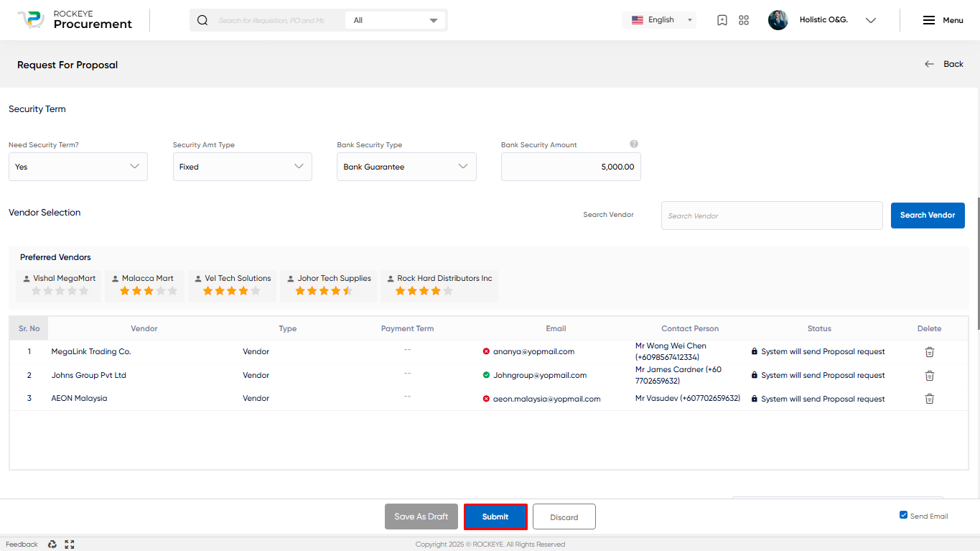Delete the MegaLink Trading Co. row
Viewport: 980px width, 551px height.
[x=929, y=352]
